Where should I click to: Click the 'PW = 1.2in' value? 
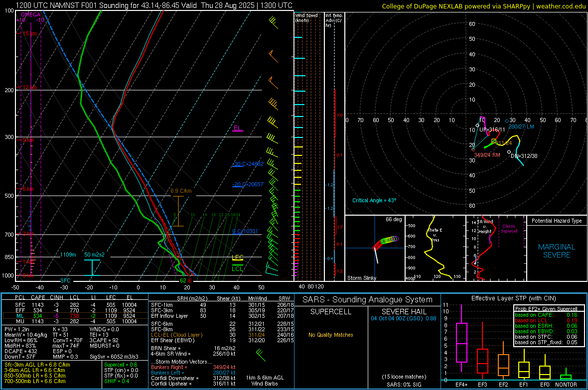pyautogui.click(x=17, y=329)
